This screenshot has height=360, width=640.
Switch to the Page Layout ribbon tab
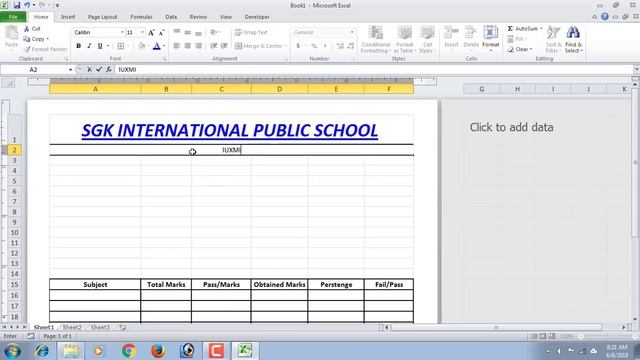[x=102, y=17]
